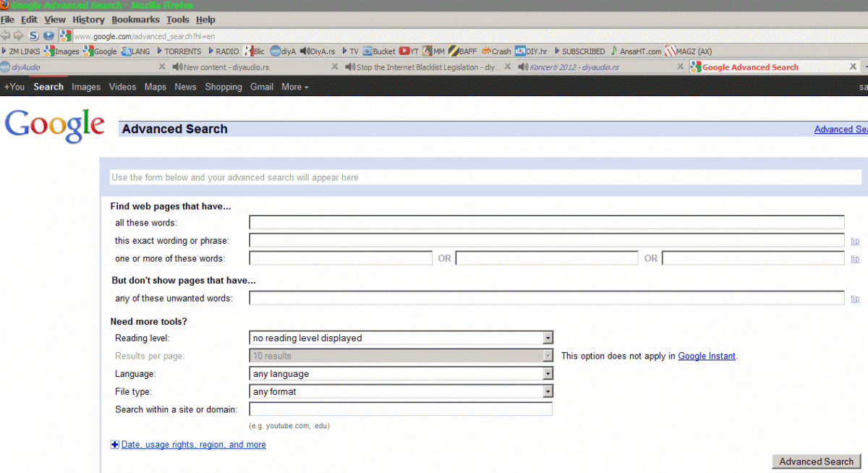
Task: Open the DiyA.rs bookmark
Action: coord(318,51)
